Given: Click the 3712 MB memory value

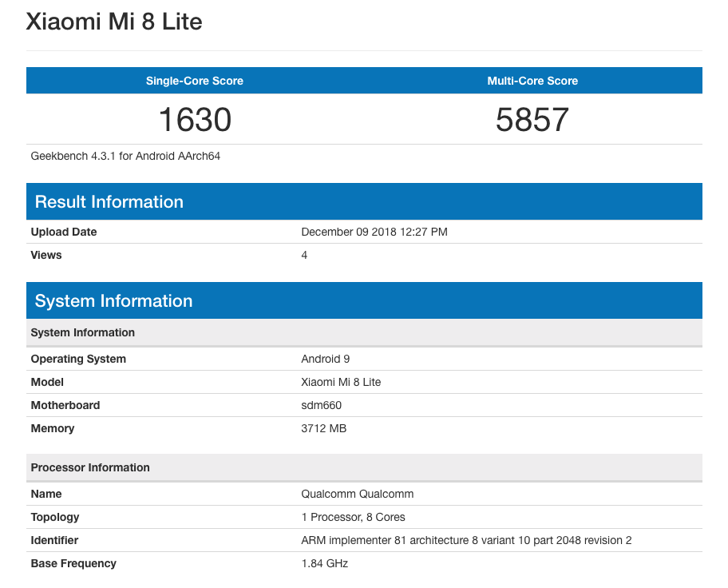Looking at the screenshot, I should 323,428.
